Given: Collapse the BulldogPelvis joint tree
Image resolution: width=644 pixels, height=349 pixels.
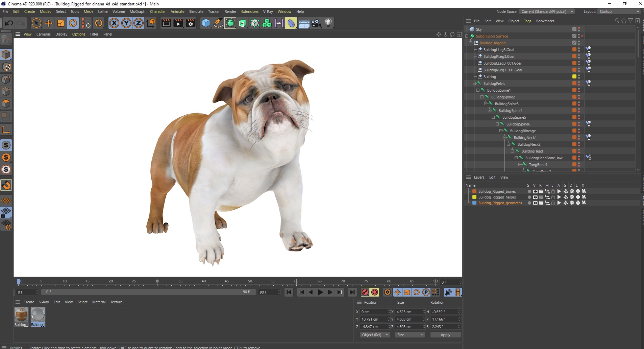Looking at the screenshot, I should click(474, 84).
